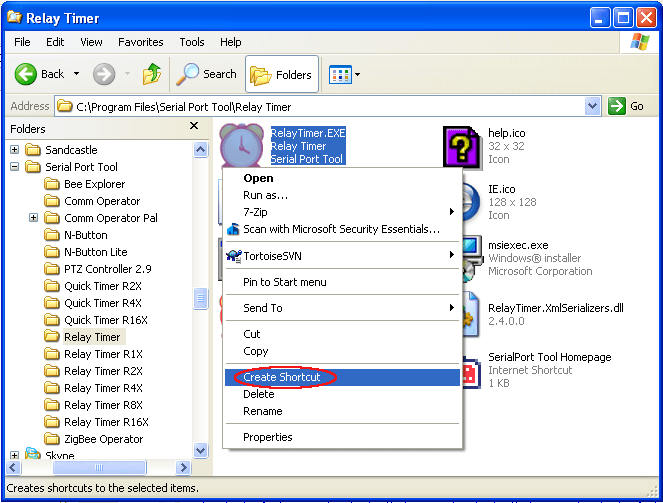Expand the Skype folder node

(14, 456)
